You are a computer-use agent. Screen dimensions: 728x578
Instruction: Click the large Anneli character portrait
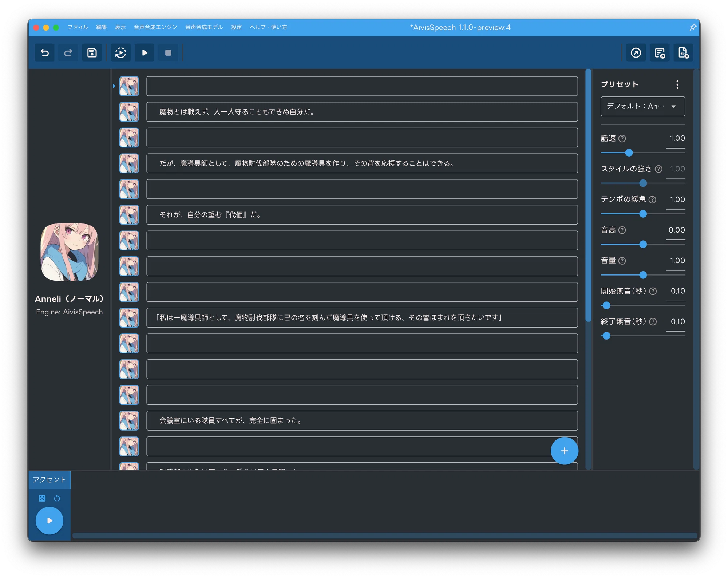(70, 252)
